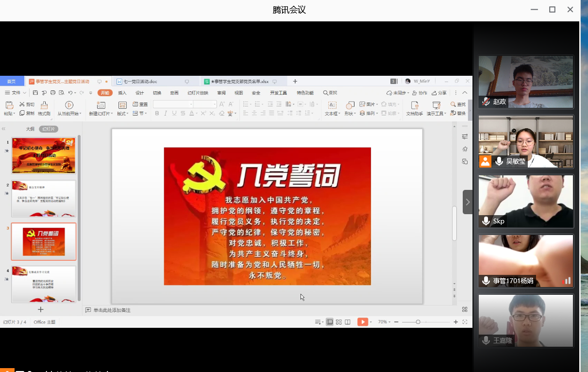The image size is (588, 372).
Task: Open the Layout (版式) dropdown
Action: coord(122,113)
